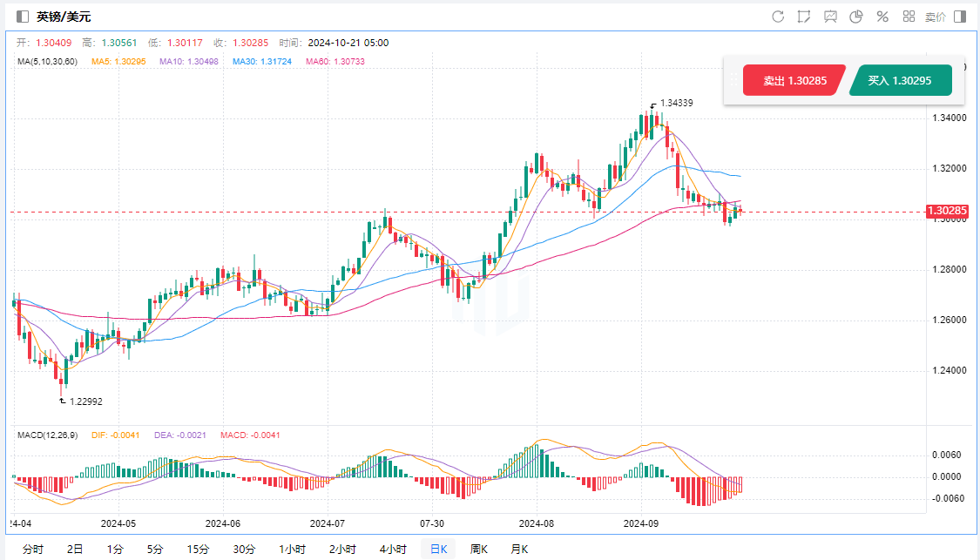Image resolution: width=980 pixels, height=560 pixels.
Task: Toggle the 卖价 price mode
Action: click(935, 17)
